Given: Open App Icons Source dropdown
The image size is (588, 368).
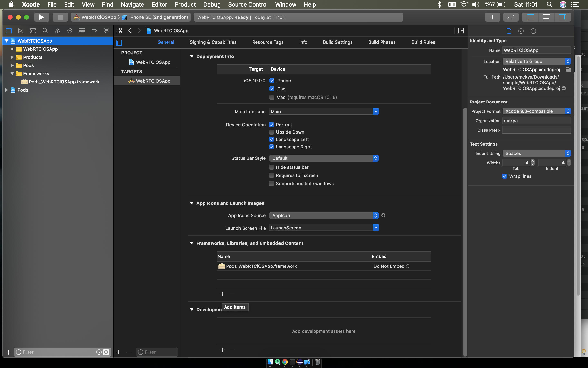Looking at the screenshot, I should click(324, 215).
